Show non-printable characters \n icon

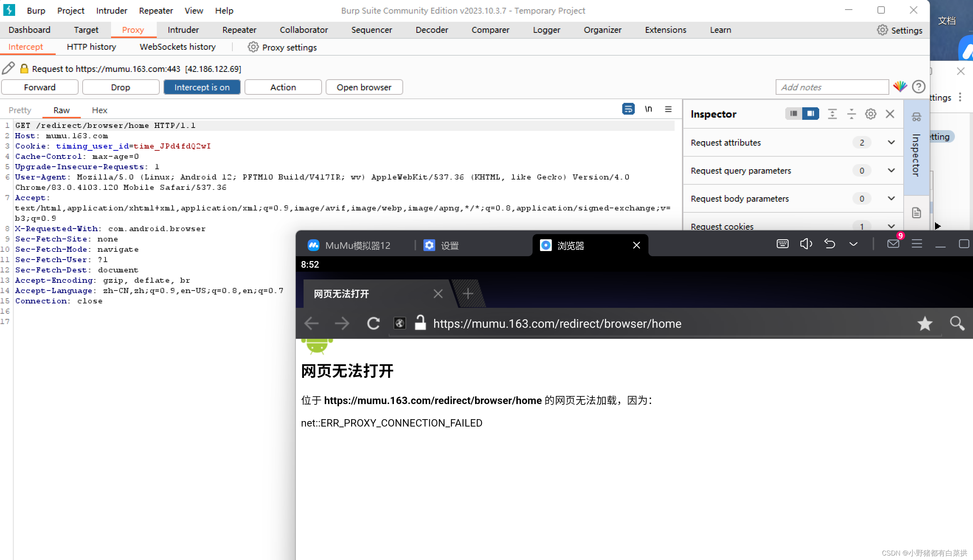coord(648,109)
